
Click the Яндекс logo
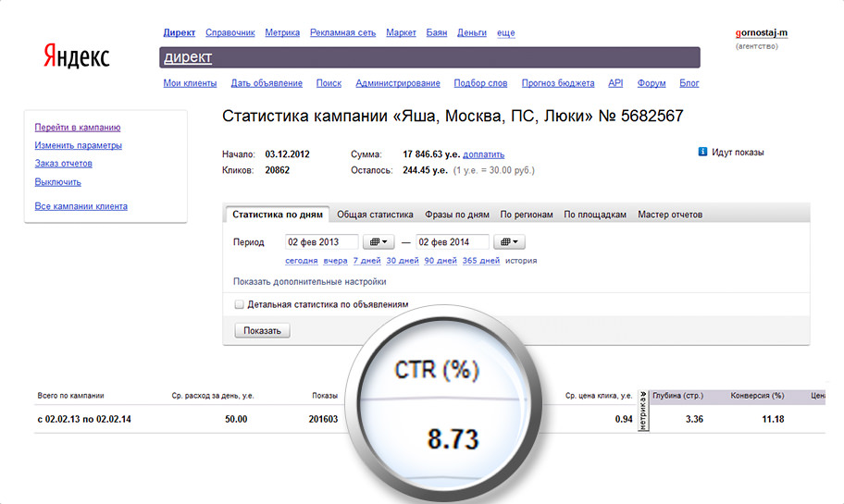77,55
